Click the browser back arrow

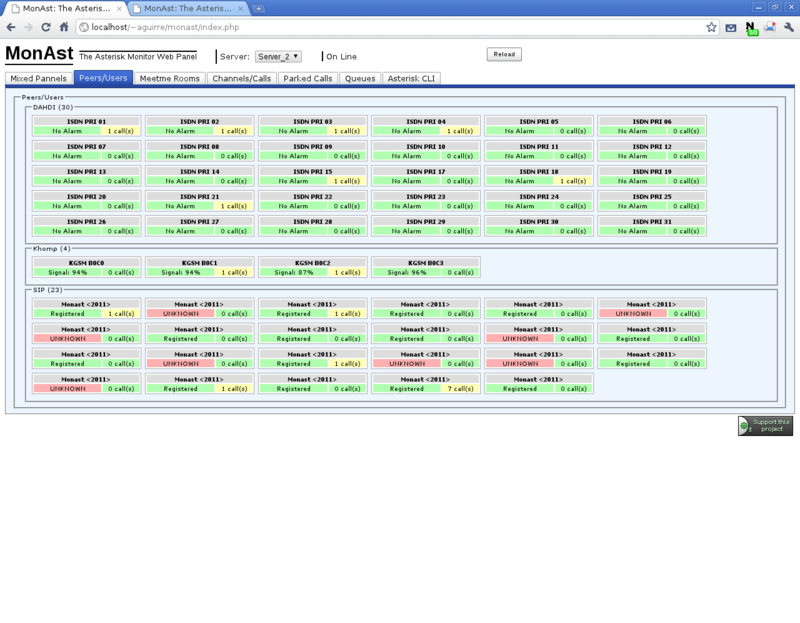(10, 27)
